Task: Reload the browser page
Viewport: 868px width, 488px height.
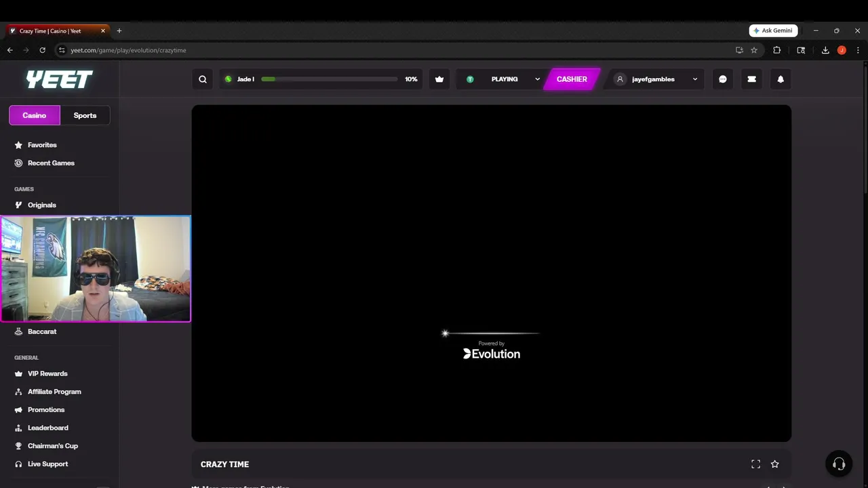Action: (x=42, y=50)
